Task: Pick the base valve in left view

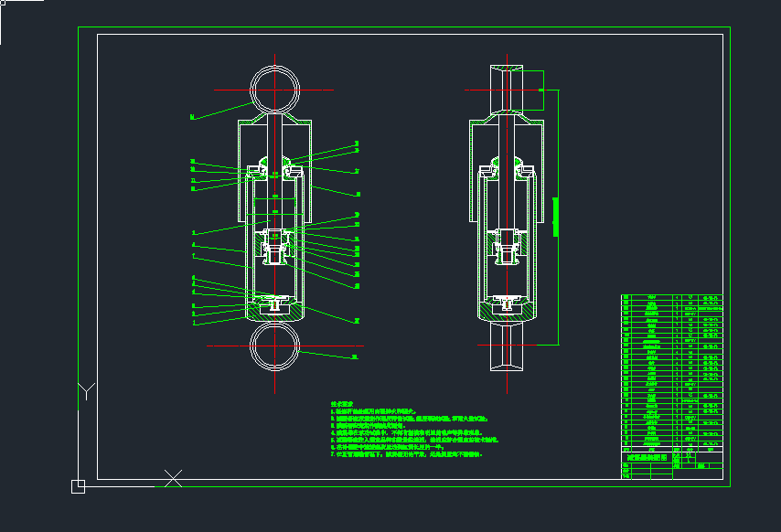Action: pyautogui.click(x=275, y=304)
